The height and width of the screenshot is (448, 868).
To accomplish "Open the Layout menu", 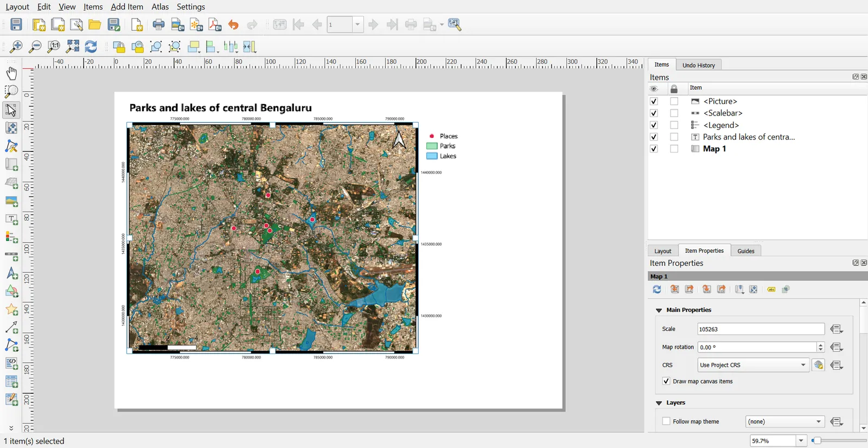I will click(17, 7).
